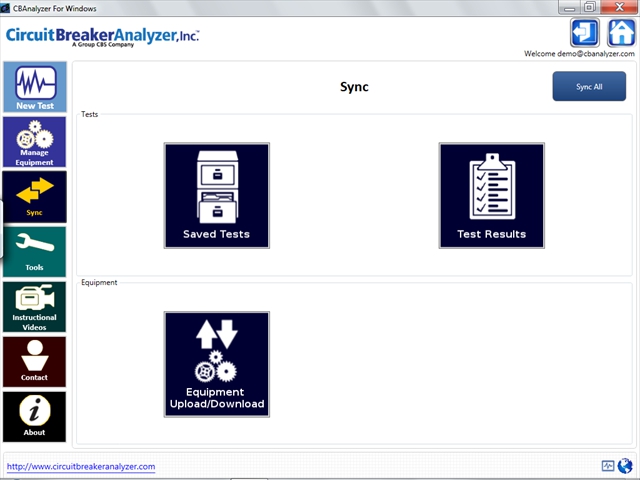Open Equipment Upload/Download tile
Viewport: 640px width, 480px height.
[x=217, y=364]
